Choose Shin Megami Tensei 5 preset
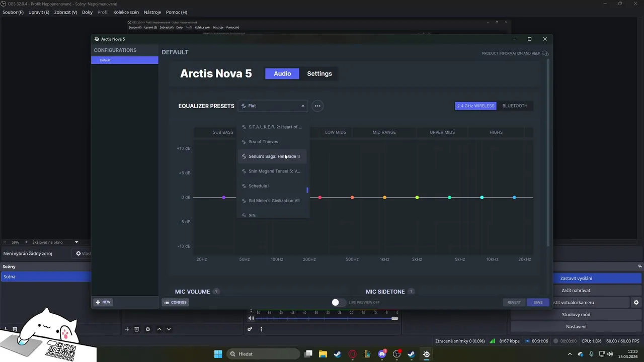Screen dimensions: 644x362 tap(273, 171)
